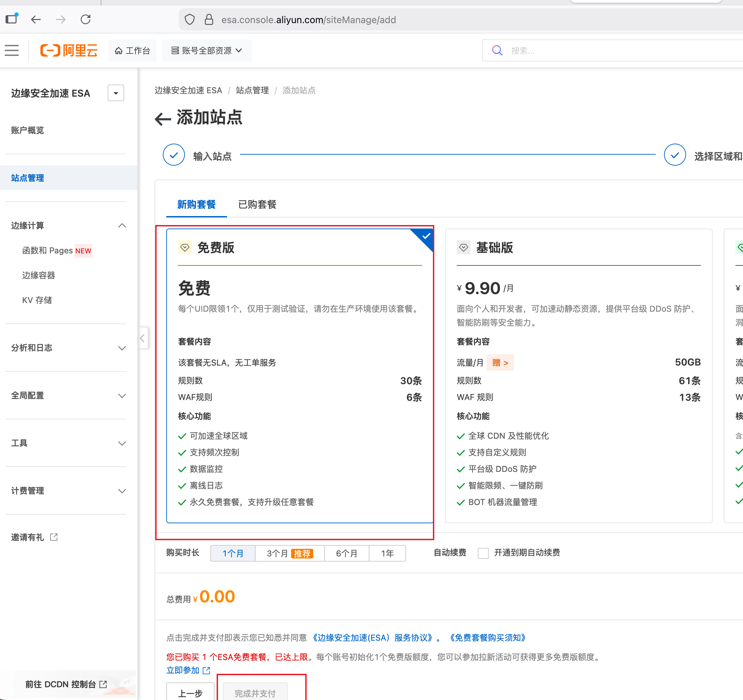Switch to the 已购套餐 tab

pos(257,205)
